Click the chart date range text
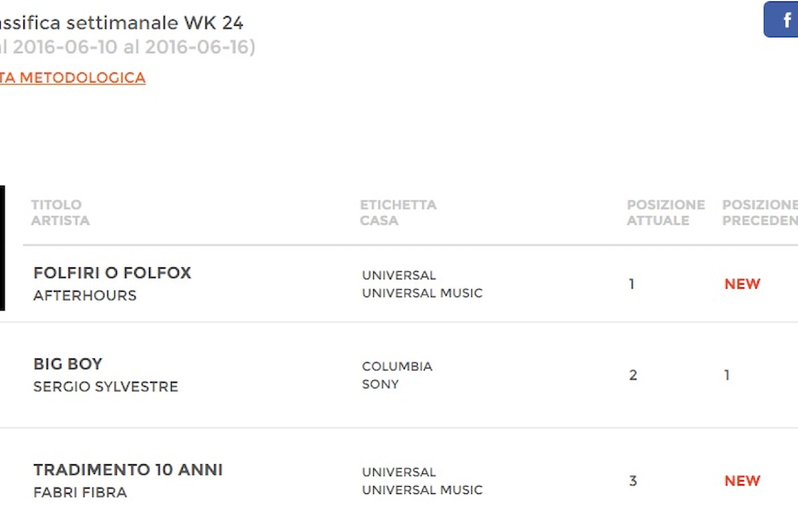 click(x=128, y=47)
